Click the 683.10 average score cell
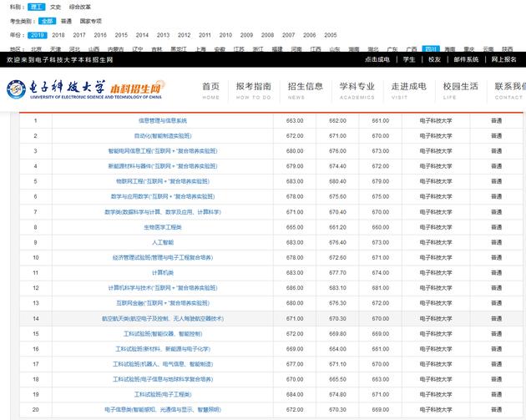Viewport: 526px width, 420px height. (337, 288)
